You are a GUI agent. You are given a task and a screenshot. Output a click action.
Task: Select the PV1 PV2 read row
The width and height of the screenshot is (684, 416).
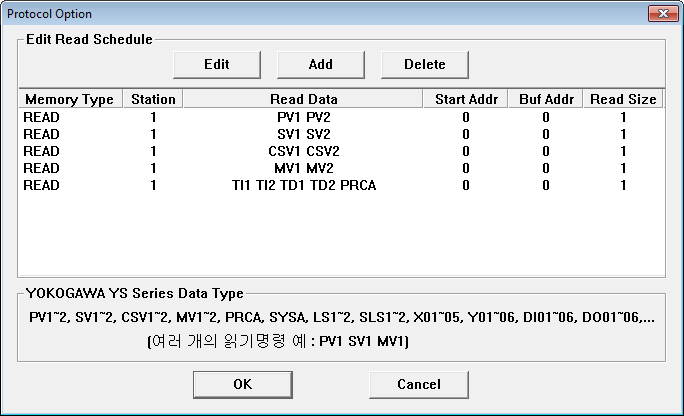coord(303,117)
